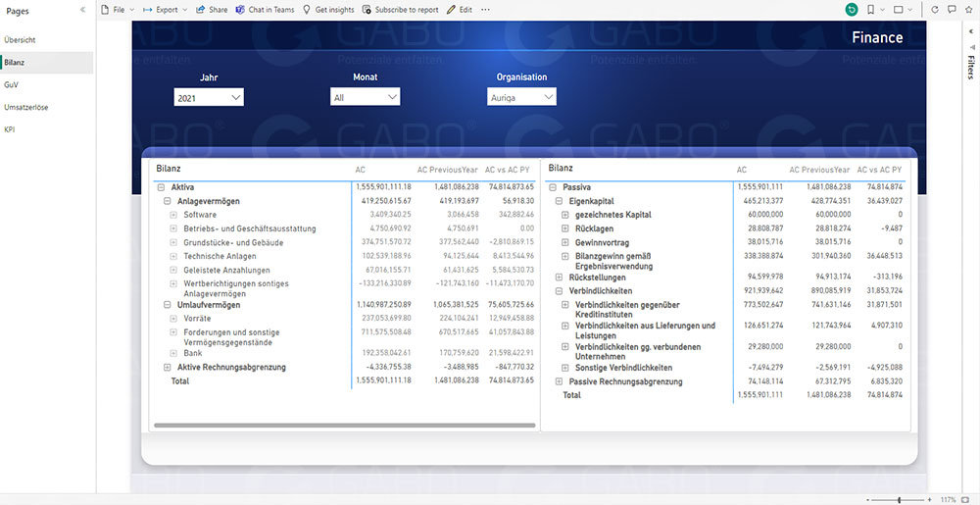Expand the Rückstellungen row
Screen dimensions: 980x505
pos(559,277)
